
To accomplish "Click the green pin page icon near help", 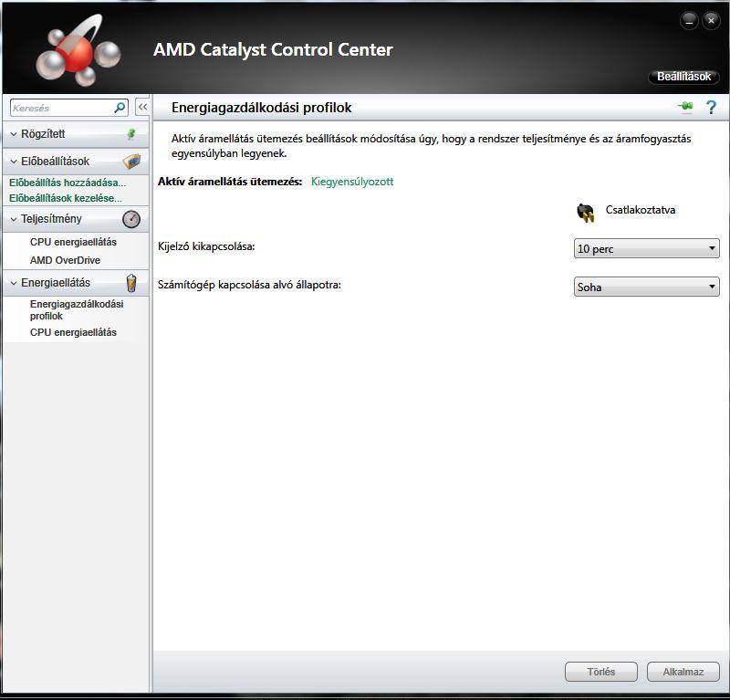I will click(x=685, y=108).
